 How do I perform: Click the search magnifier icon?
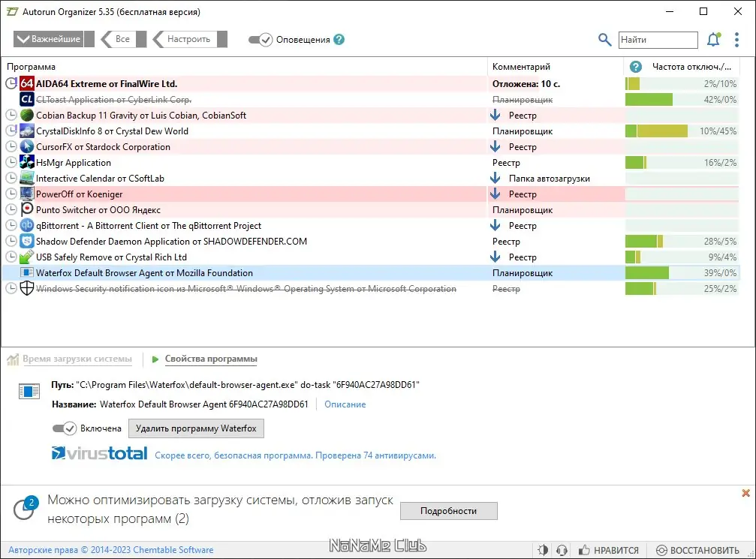604,40
